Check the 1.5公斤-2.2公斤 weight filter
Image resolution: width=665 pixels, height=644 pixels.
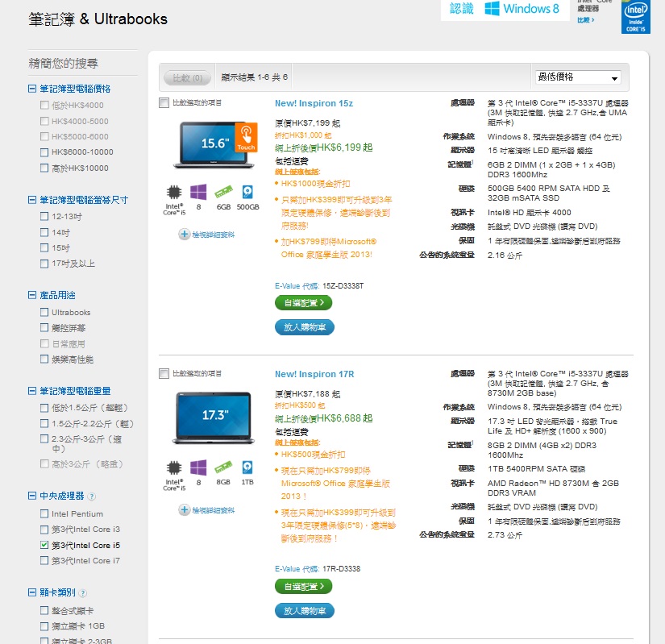(44, 423)
